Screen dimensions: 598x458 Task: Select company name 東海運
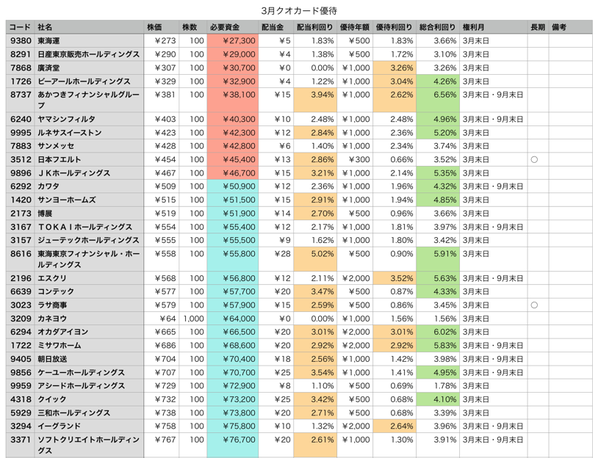pyautogui.click(x=48, y=41)
